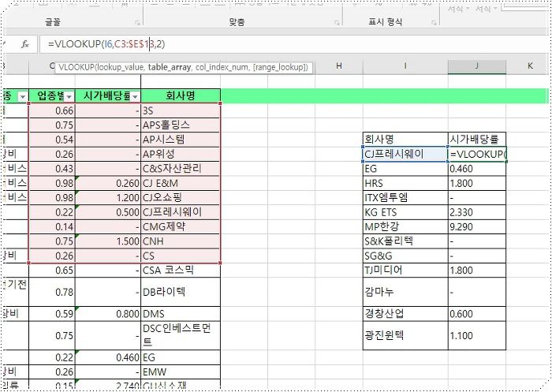552x392 pixels.
Task: Click the fx insert function icon
Action: 24,44
